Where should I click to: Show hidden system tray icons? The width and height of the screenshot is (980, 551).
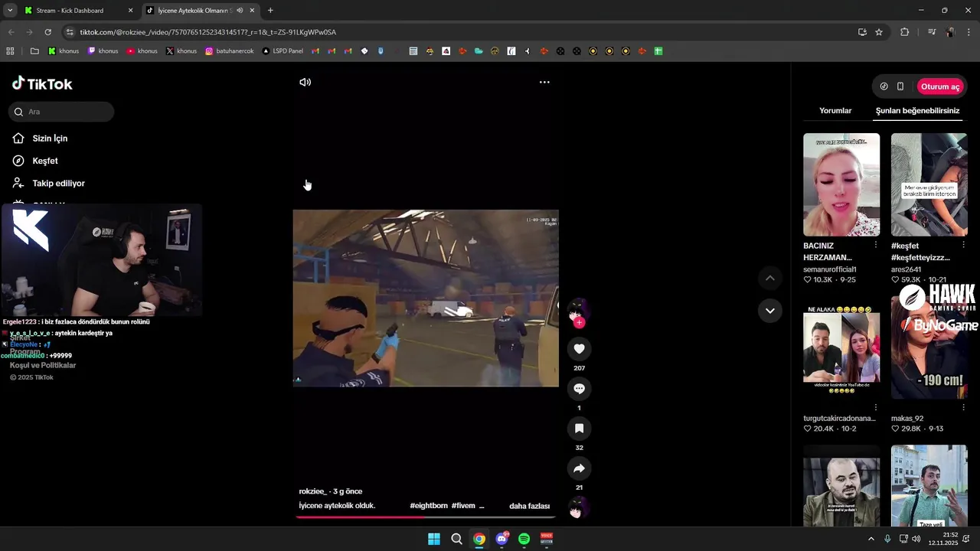pos(871,539)
